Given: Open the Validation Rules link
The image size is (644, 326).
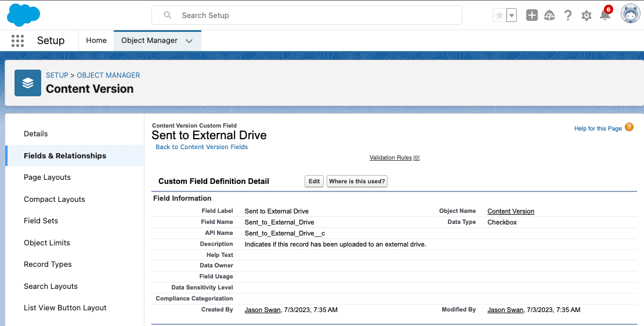Looking at the screenshot, I should 390,158.
